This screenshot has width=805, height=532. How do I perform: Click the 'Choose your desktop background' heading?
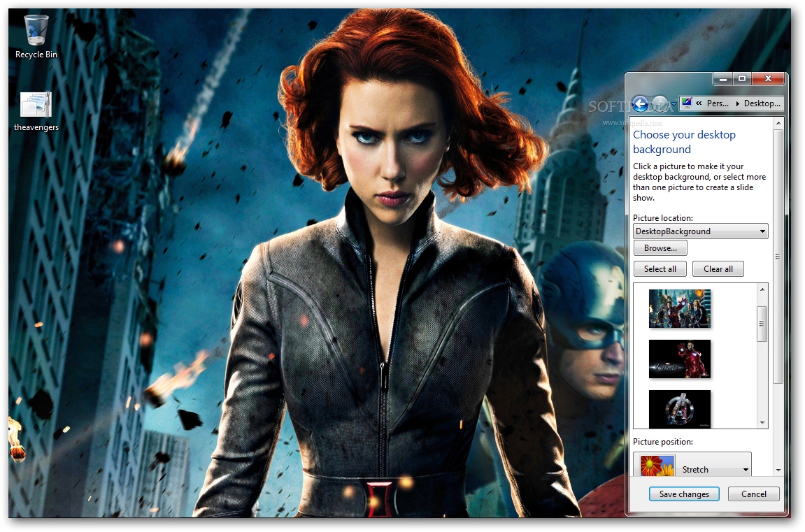(x=684, y=142)
